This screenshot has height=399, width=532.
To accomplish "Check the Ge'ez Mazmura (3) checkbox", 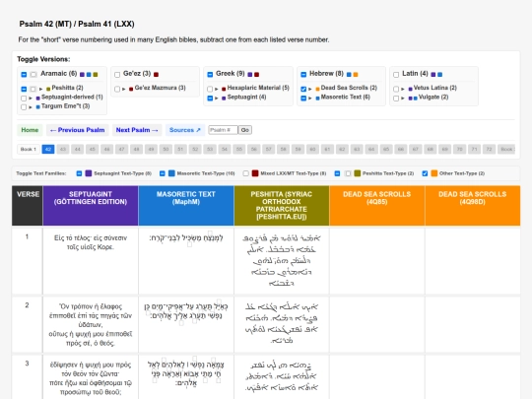I will point(117,89).
